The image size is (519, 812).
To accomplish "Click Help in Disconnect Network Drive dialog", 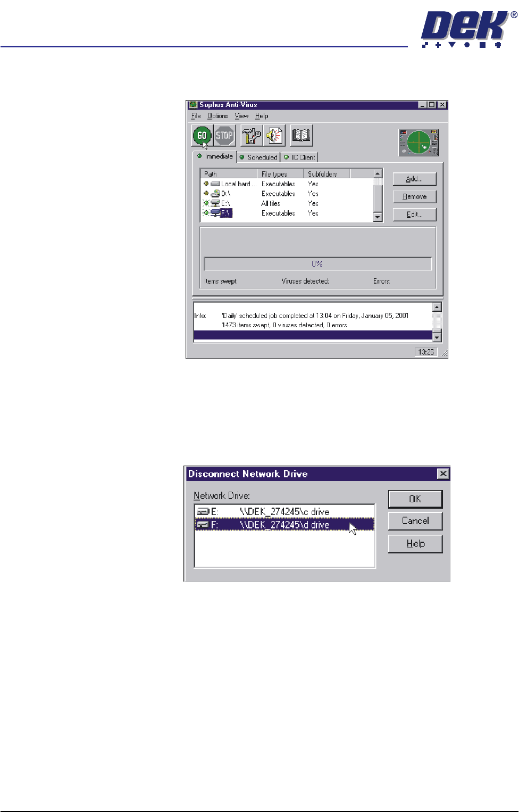I will click(415, 544).
